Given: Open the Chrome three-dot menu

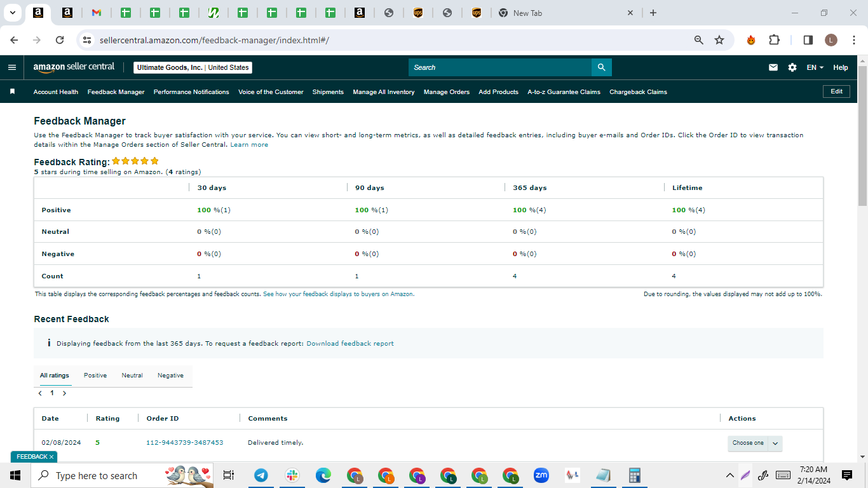Looking at the screenshot, I should point(853,40).
